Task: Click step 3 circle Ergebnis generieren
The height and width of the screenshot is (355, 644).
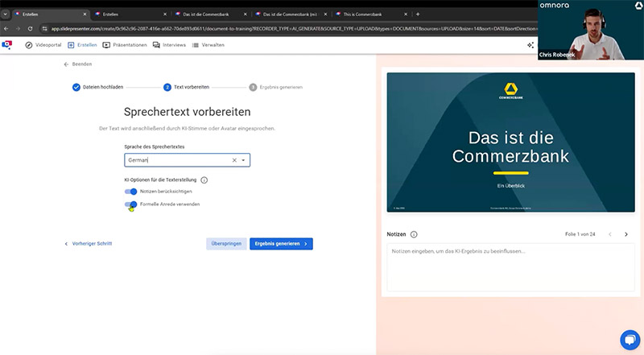Action: [x=253, y=87]
